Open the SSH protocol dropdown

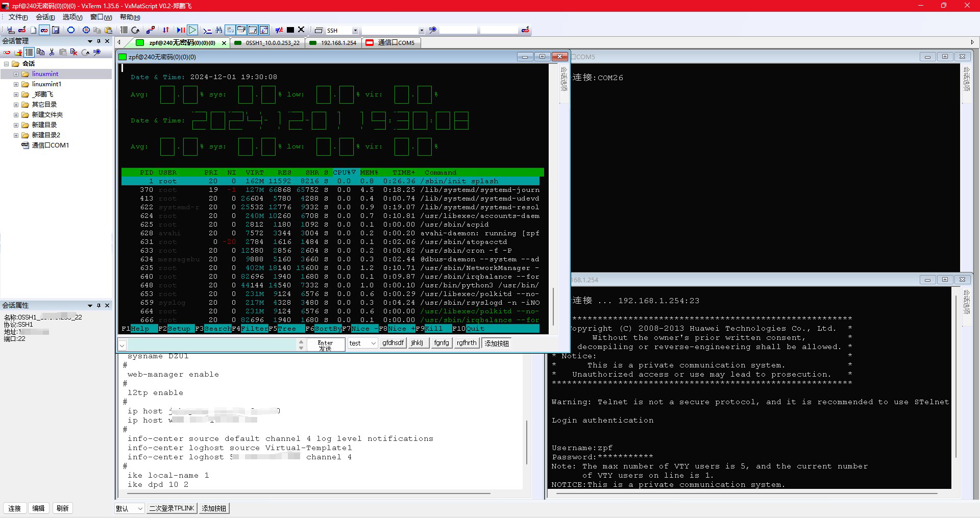pos(355,31)
